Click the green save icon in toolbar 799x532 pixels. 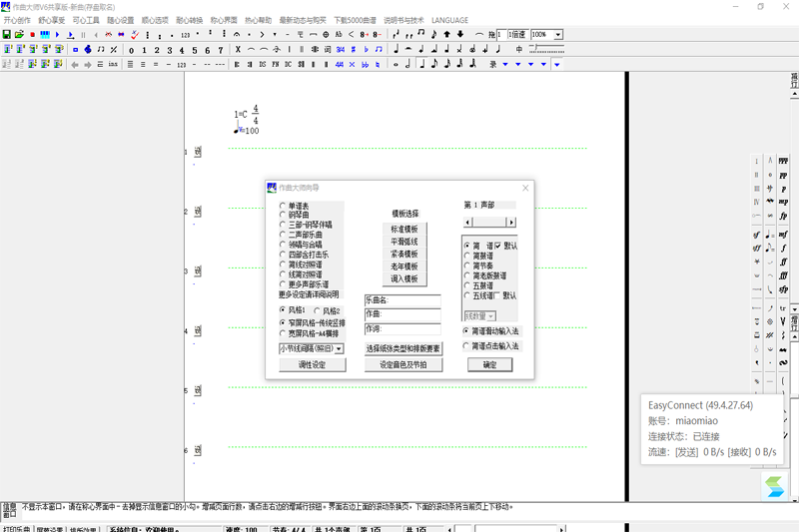click(7, 35)
